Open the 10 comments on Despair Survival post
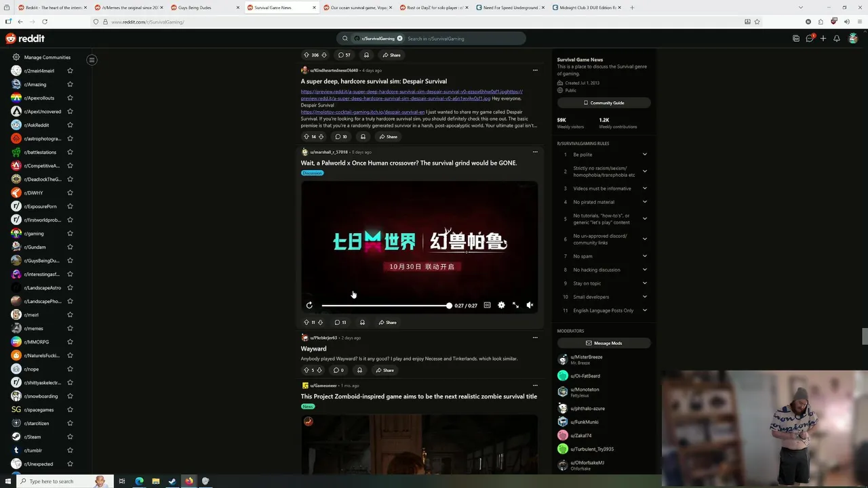The width and height of the screenshot is (868, 488). click(x=340, y=137)
